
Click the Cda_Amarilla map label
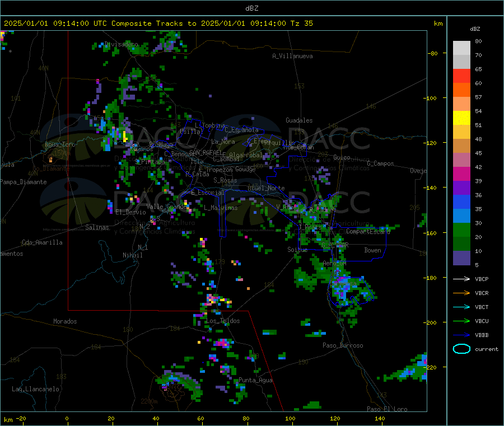click(x=42, y=242)
